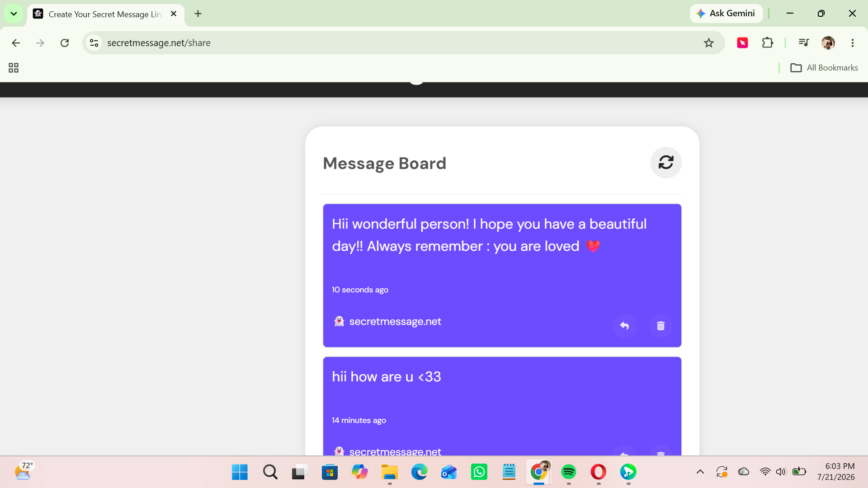Open secretmessage.net link in the first message card
Viewport: 868px width, 488px height.
[x=395, y=321]
